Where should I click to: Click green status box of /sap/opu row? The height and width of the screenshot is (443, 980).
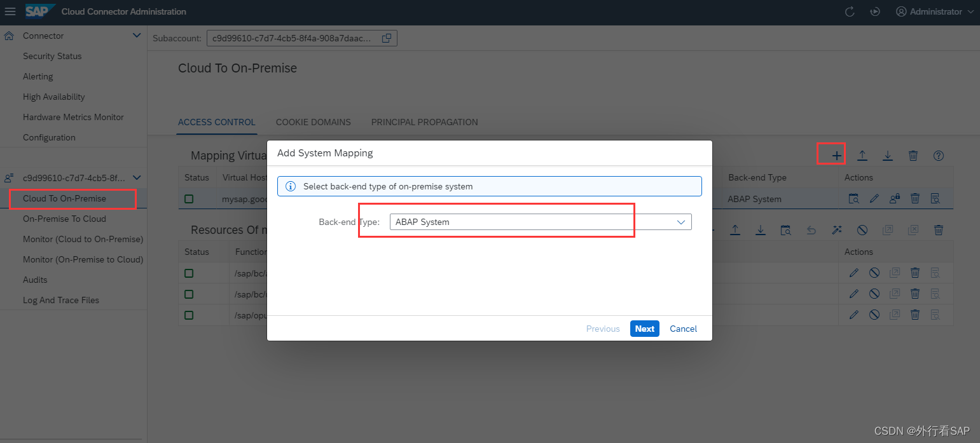click(189, 315)
